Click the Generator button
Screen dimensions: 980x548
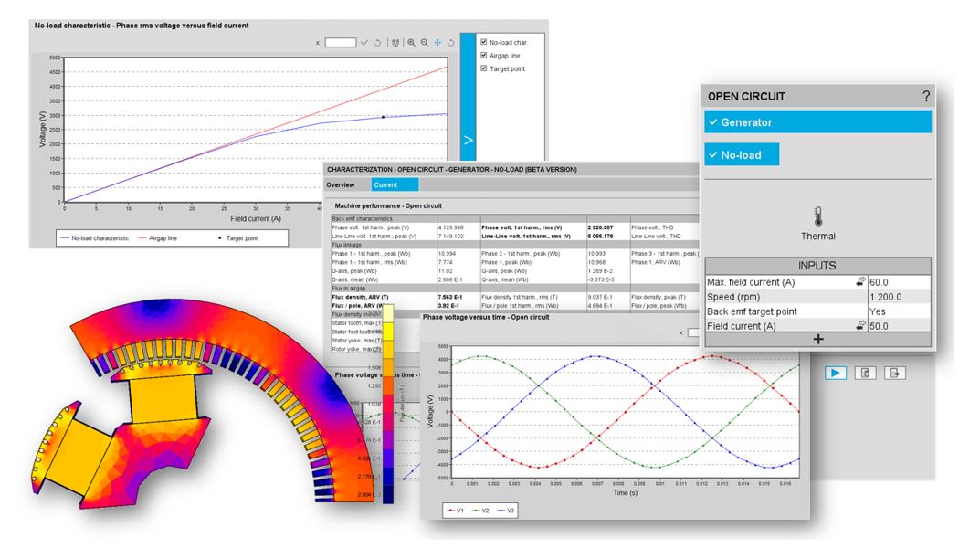[817, 122]
